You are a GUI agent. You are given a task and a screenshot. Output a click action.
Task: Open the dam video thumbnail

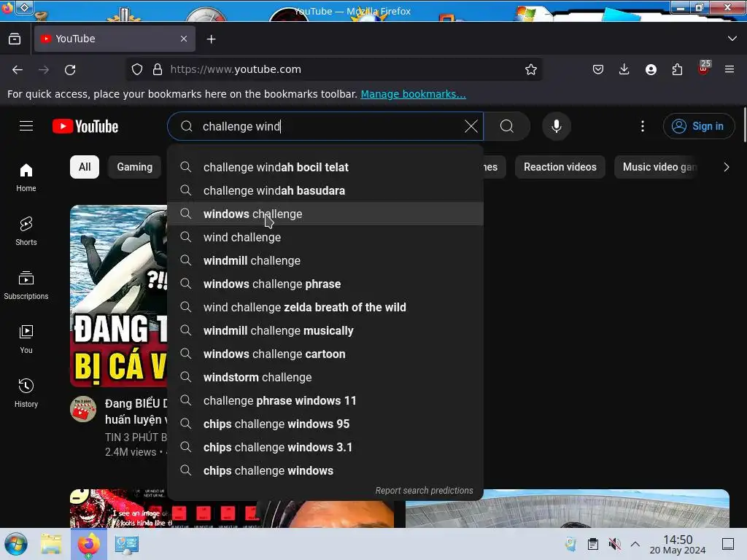567,508
